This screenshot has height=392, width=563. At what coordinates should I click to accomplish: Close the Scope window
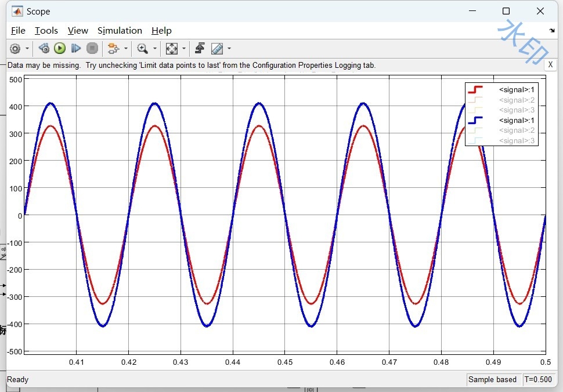point(540,11)
